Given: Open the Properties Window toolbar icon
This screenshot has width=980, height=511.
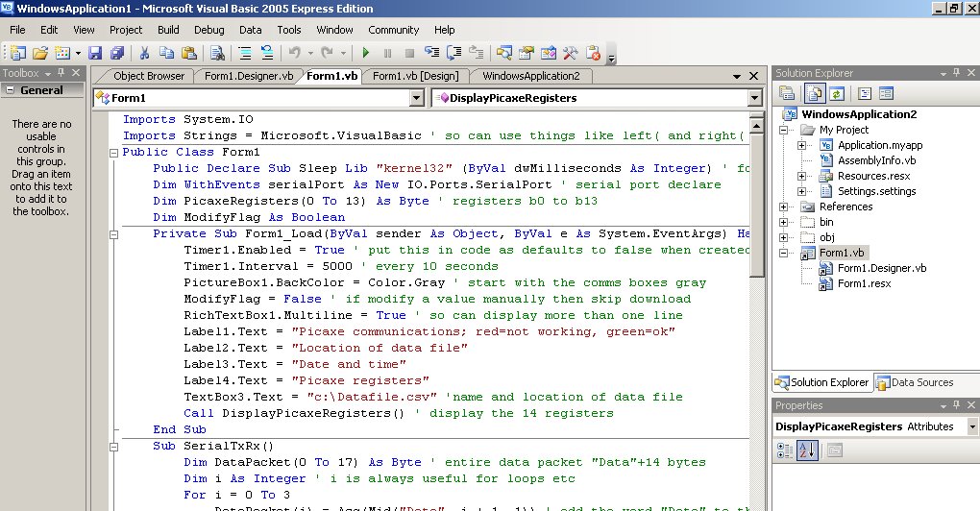Looking at the screenshot, I should pos(527,53).
